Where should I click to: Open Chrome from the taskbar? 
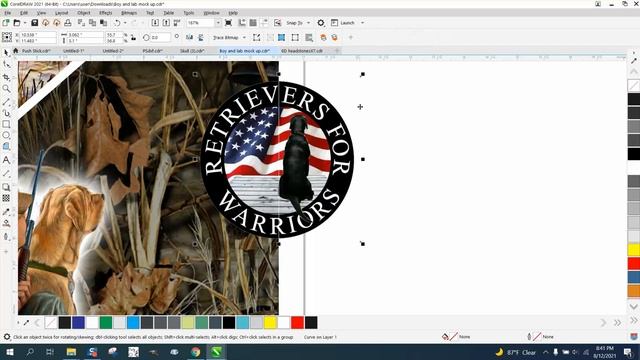tap(196, 352)
